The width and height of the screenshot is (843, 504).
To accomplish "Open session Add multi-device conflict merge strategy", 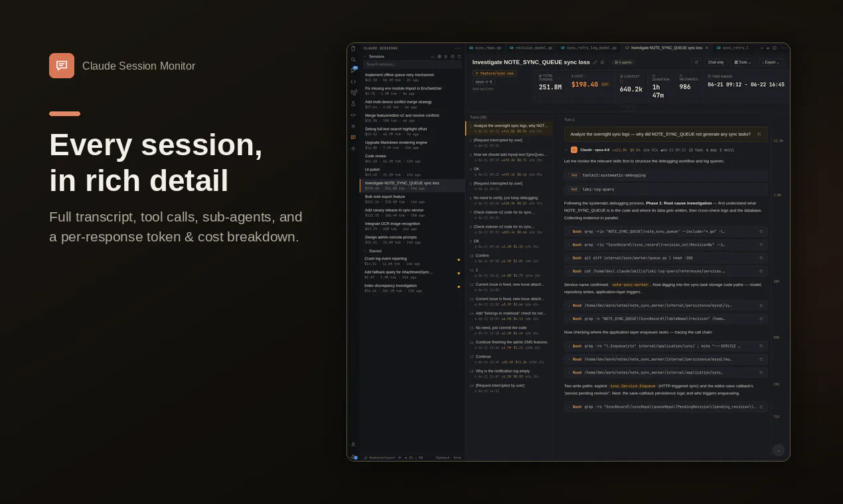I will click(x=412, y=104).
